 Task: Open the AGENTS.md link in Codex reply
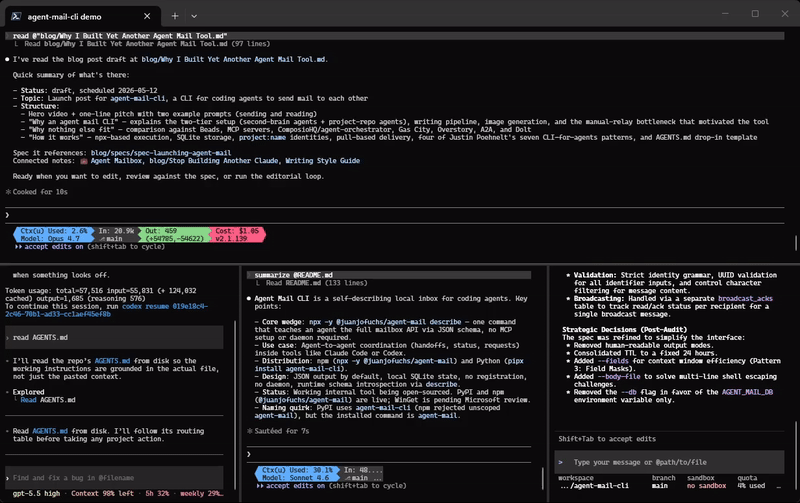(x=112, y=361)
